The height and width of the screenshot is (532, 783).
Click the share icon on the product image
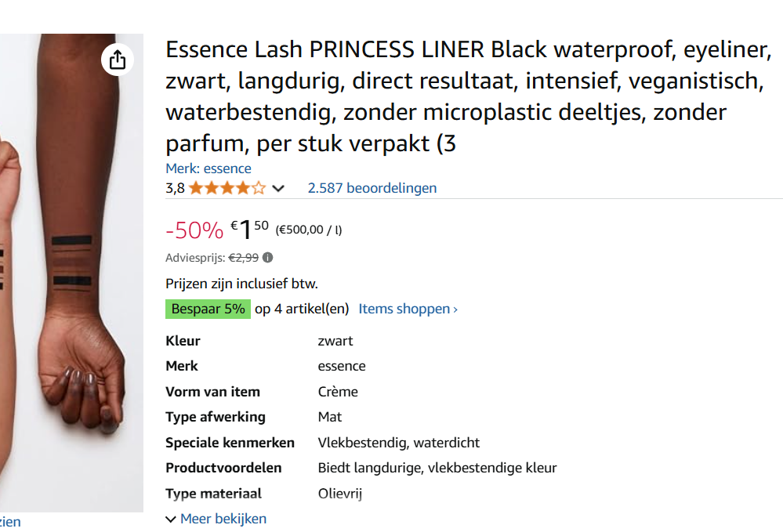[x=117, y=60]
